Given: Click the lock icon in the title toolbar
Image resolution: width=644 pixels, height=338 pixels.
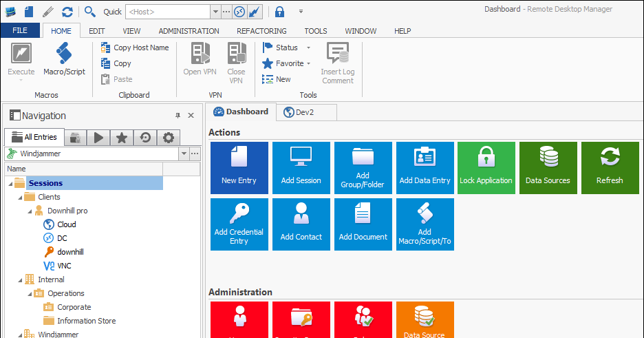Looking at the screenshot, I should (x=279, y=12).
